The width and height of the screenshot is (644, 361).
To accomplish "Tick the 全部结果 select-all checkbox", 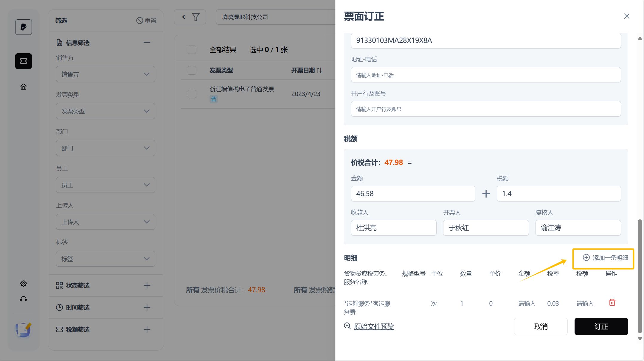I will [192, 50].
